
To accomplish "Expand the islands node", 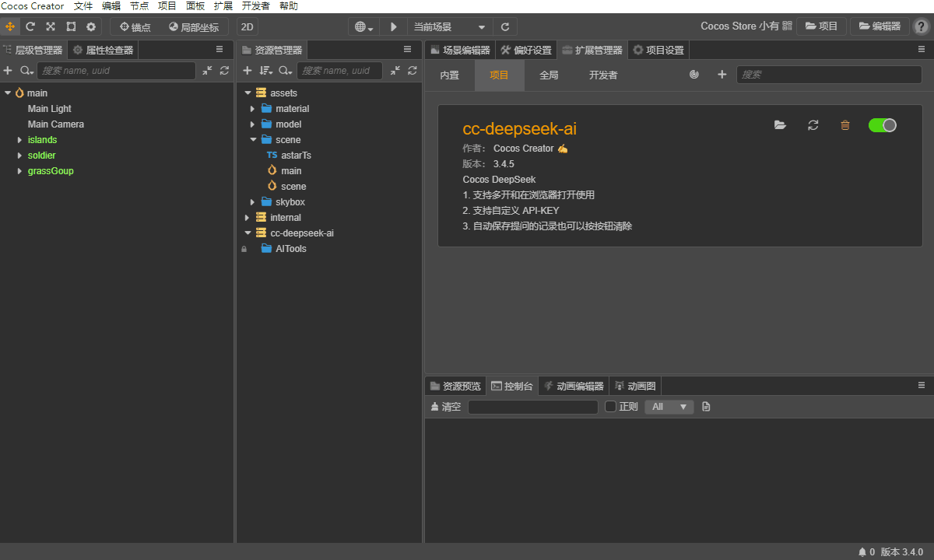I will 19,140.
